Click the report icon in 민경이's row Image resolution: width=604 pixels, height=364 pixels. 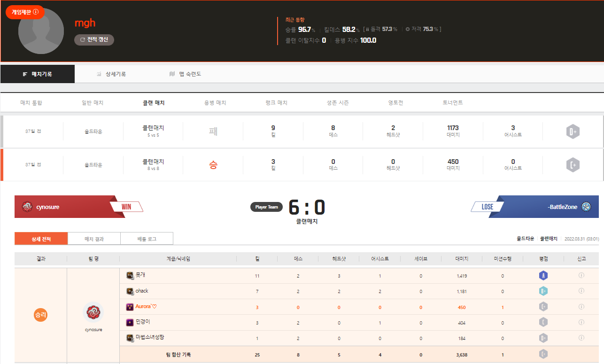581,323
